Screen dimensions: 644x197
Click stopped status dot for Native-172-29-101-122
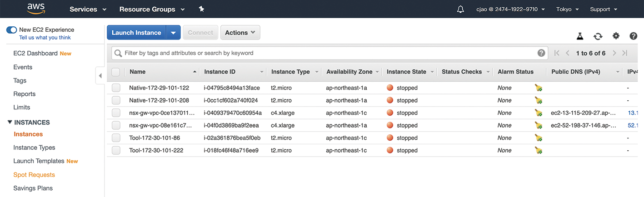tap(390, 88)
